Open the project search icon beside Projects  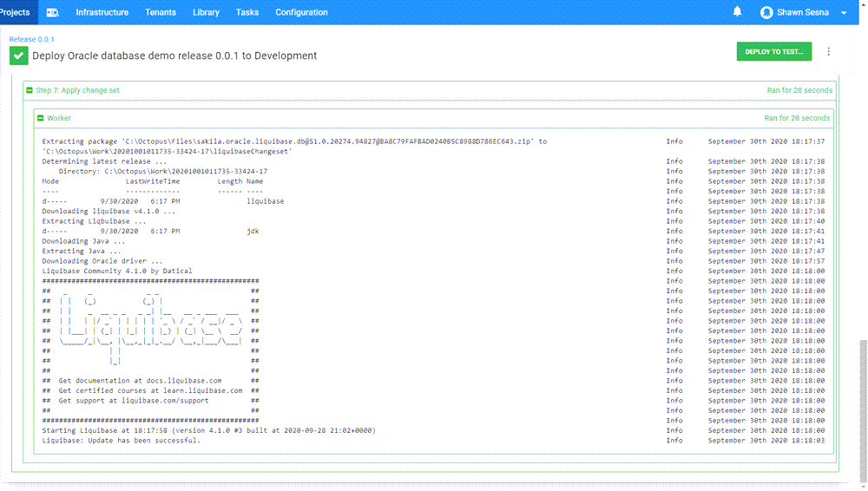[x=53, y=12]
